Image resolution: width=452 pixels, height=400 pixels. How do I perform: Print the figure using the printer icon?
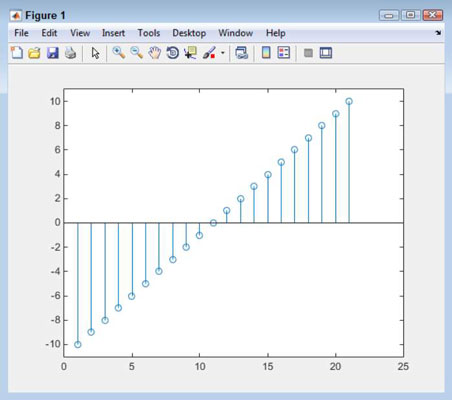pyautogui.click(x=70, y=53)
